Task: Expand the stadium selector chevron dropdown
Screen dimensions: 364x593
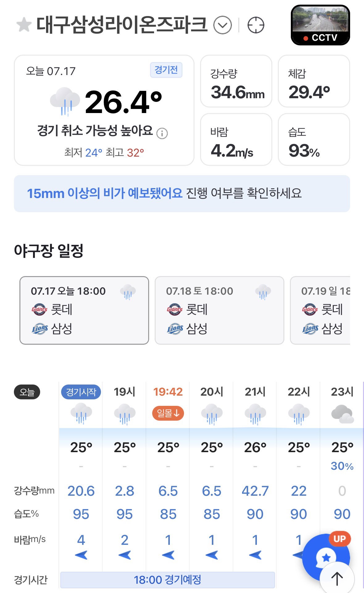Action: click(x=223, y=25)
